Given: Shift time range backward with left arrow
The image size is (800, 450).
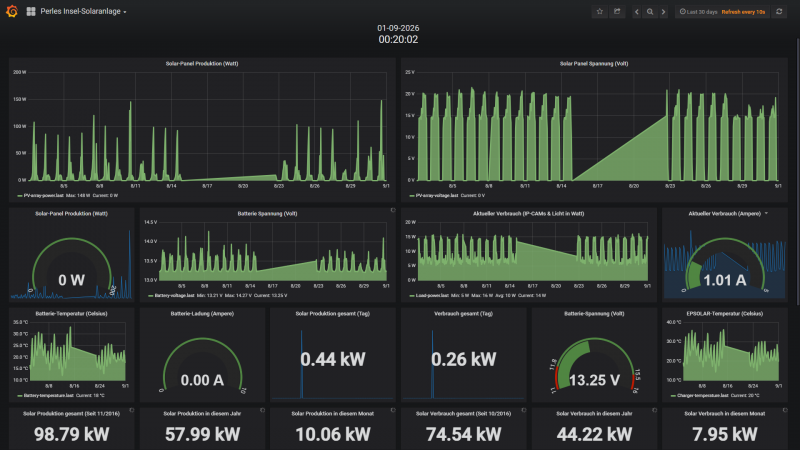Looking at the screenshot, I should pos(636,12).
